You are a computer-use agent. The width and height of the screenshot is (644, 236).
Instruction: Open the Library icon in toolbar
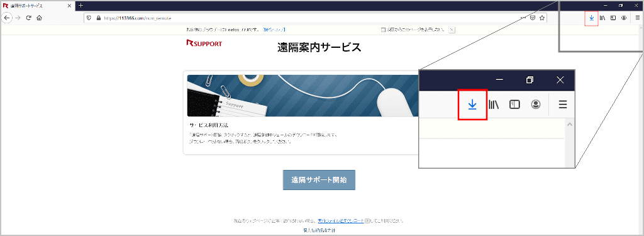point(602,18)
